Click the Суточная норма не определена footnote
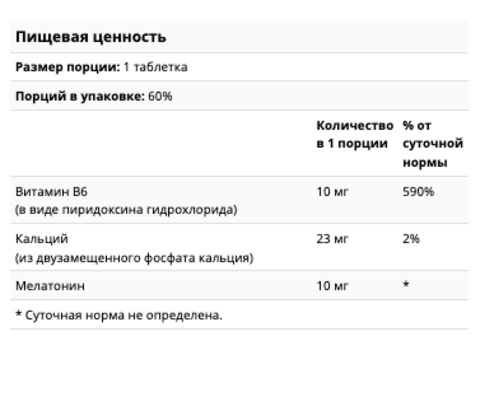Screen dimensions: 480x420 tap(124, 315)
